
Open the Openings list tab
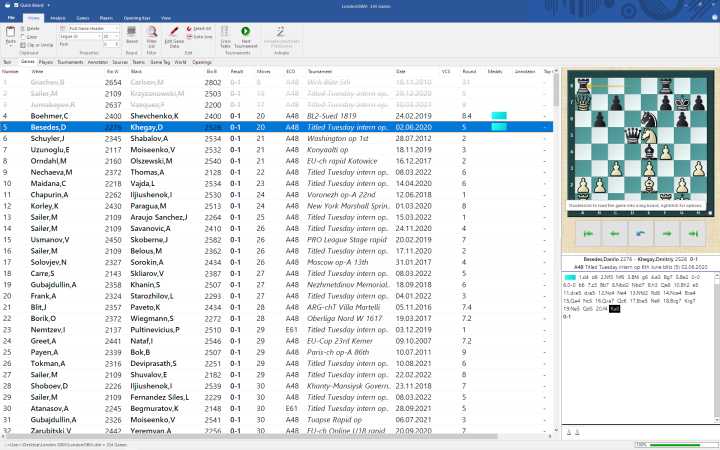(x=202, y=62)
